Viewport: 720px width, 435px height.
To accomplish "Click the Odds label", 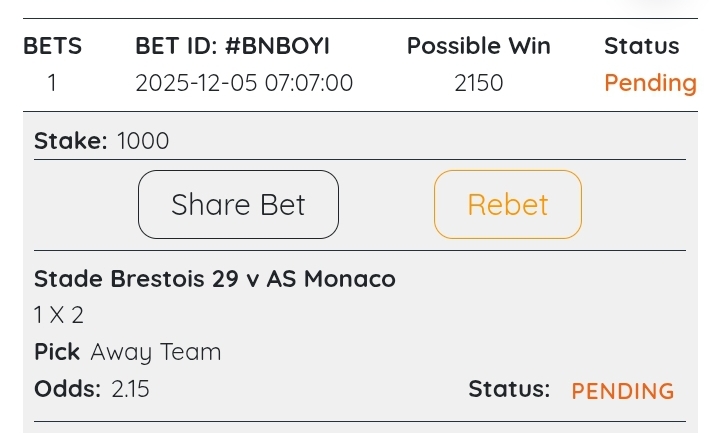I will 67,389.
